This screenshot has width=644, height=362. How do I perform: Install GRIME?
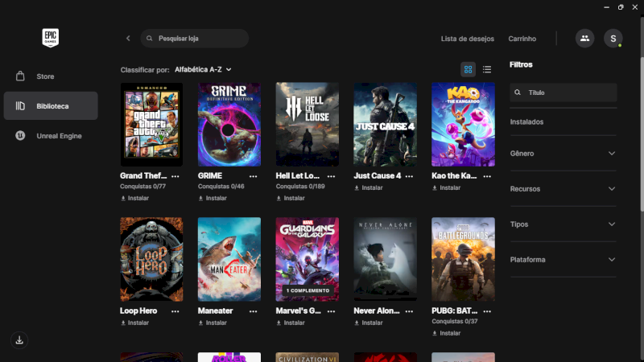pos(213,198)
